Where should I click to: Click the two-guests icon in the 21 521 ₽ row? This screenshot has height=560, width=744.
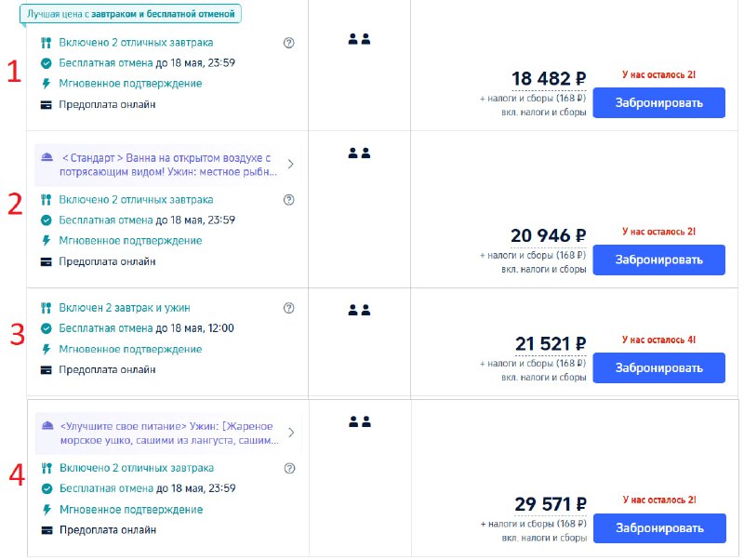[x=359, y=309]
